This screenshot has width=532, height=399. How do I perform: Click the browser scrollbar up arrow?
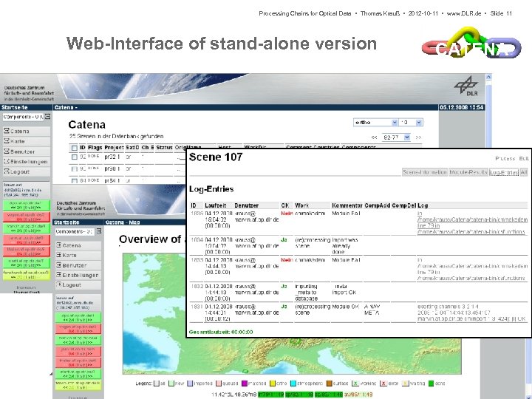pos(488,77)
